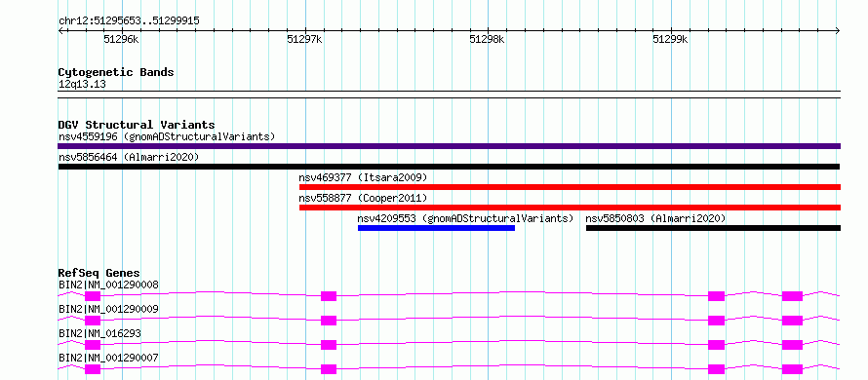The image size is (868, 380).
Task: Click the 51299k ruler tick label
Action: pyautogui.click(x=670, y=39)
